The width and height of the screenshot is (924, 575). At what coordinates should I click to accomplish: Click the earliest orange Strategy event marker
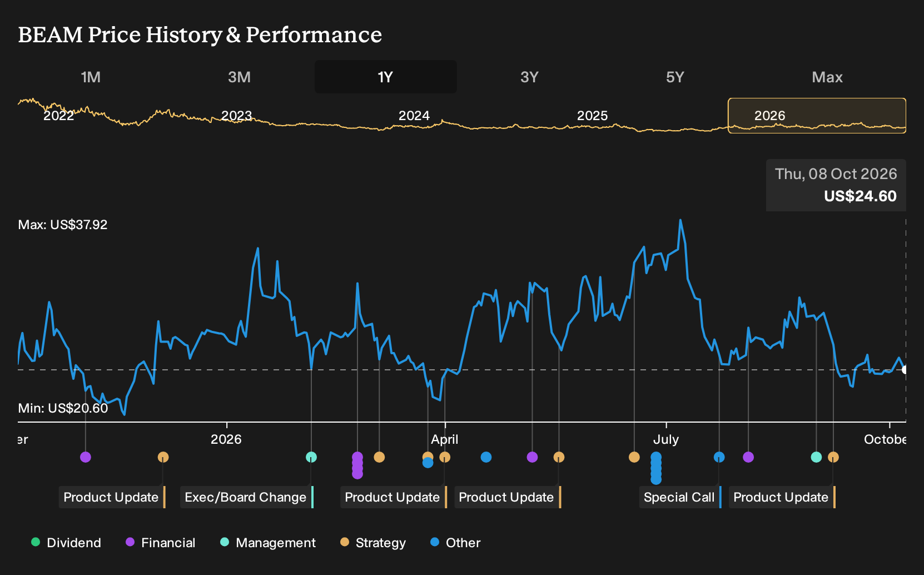click(163, 457)
